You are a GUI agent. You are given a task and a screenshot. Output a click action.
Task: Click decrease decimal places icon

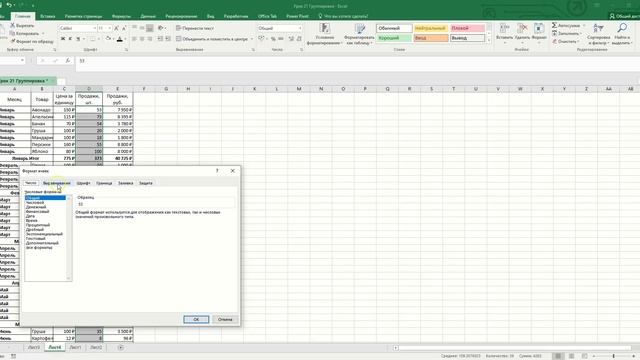tap(299, 39)
